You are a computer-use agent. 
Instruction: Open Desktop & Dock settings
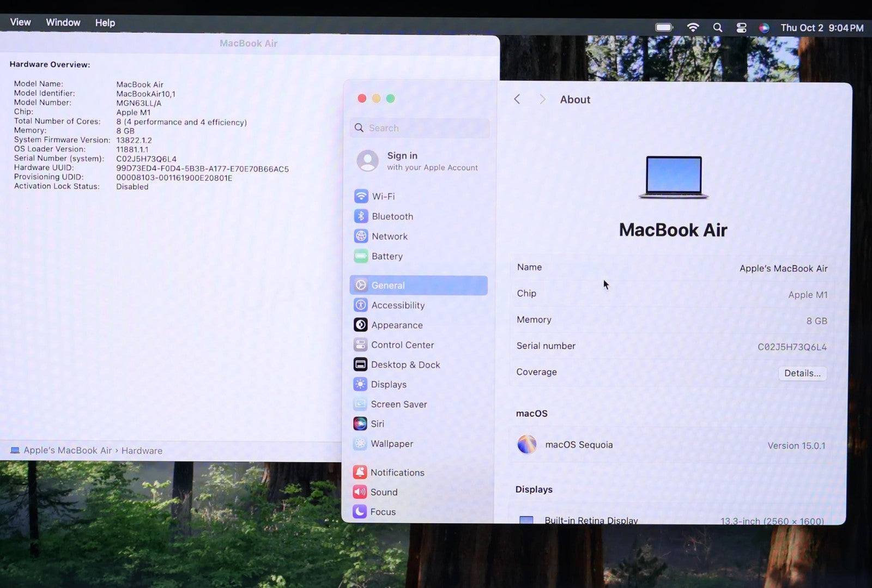[405, 365]
